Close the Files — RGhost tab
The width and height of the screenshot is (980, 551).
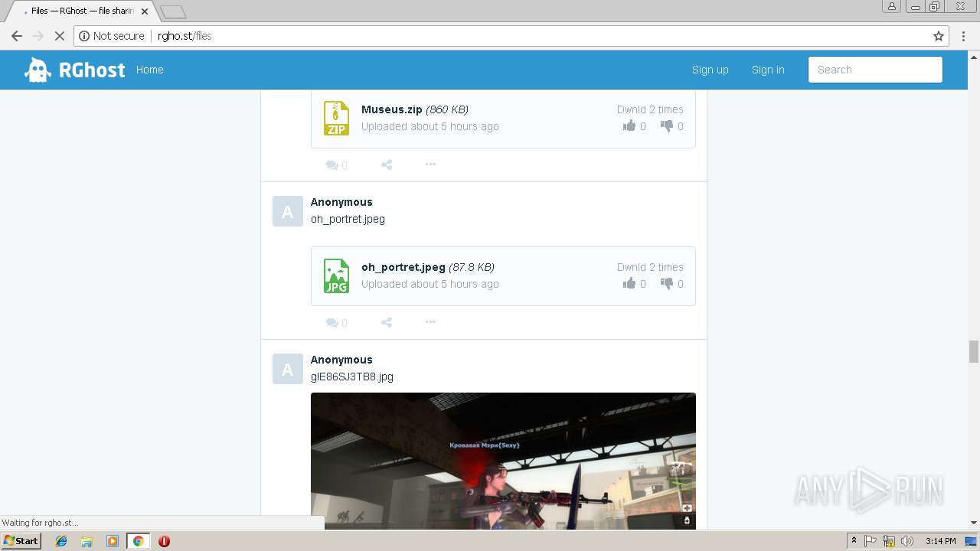145,11
